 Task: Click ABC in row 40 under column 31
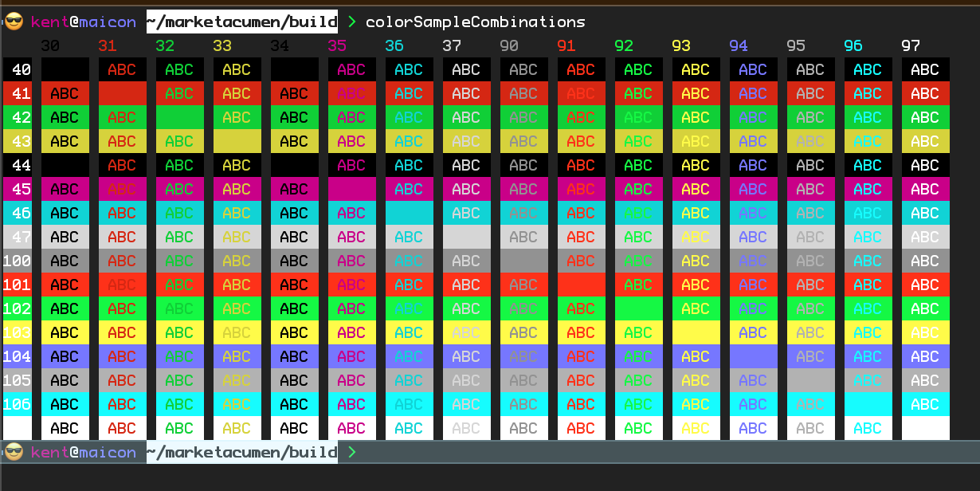pyautogui.click(x=122, y=69)
